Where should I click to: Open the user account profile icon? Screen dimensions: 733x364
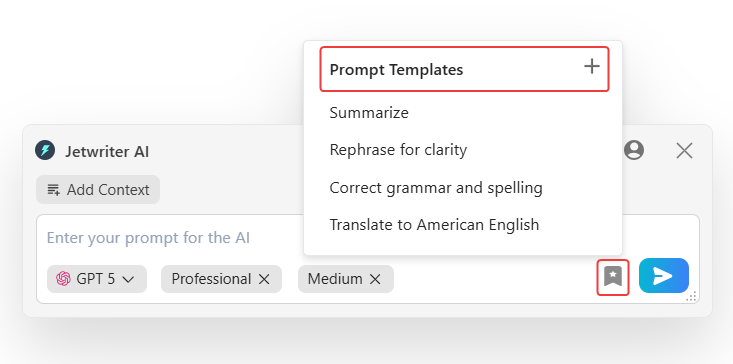point(634,150)
